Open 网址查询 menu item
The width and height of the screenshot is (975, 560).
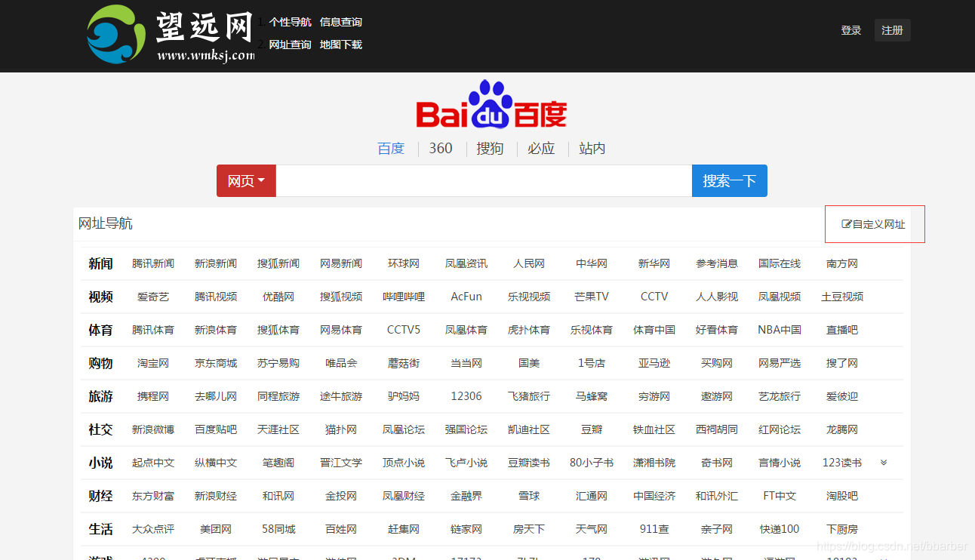pos(290,45)
